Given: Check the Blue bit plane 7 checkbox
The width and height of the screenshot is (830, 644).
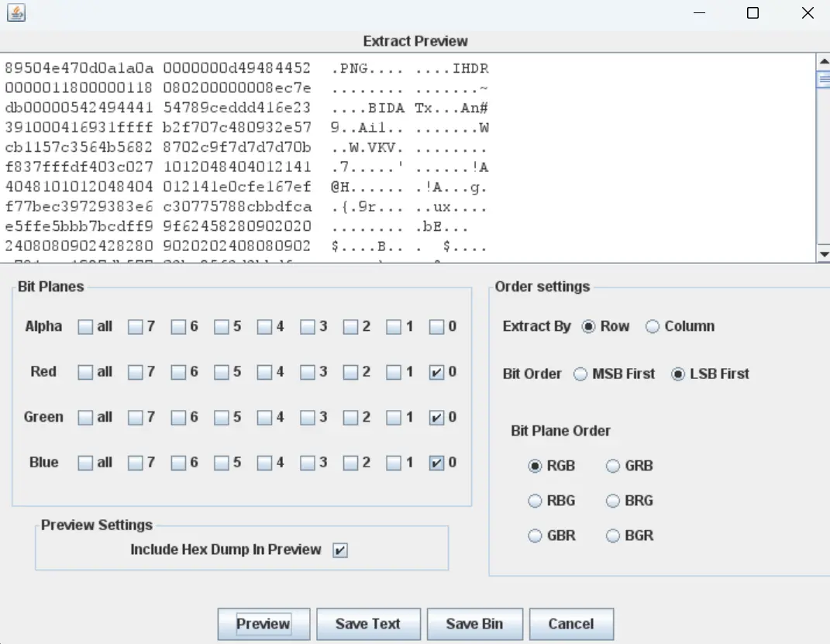Looking at the screenshot, I should 136,463.
